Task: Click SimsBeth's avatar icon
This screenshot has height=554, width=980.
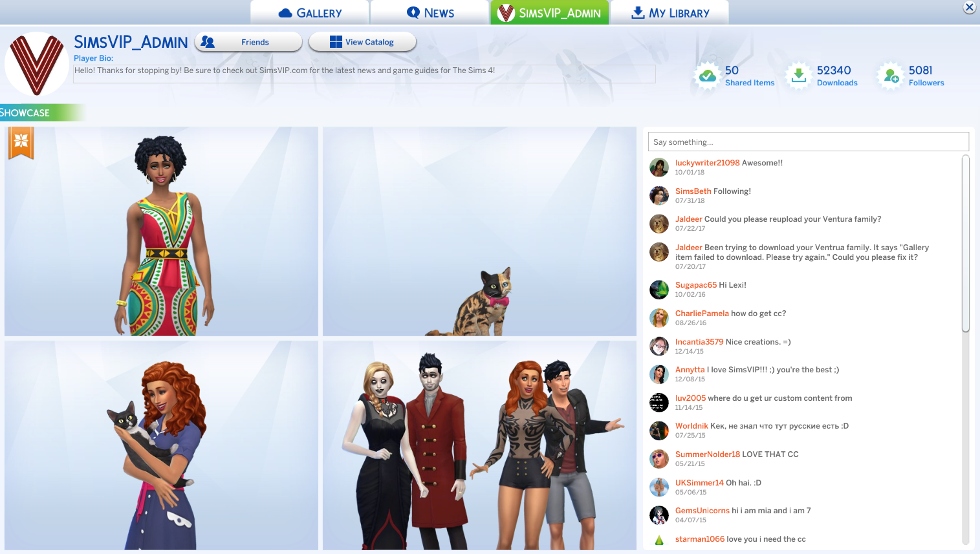Action: pyautogui.click(x=659, y=196)
